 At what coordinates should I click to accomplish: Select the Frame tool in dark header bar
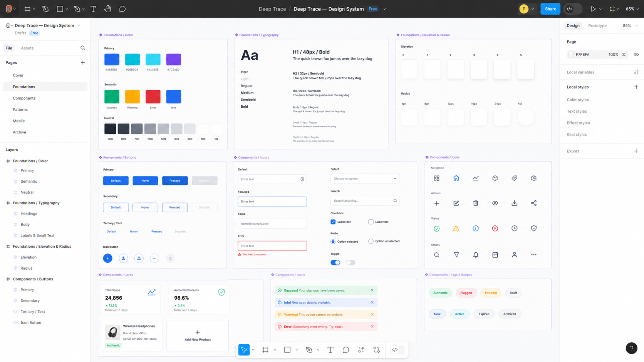coord(27,9)
